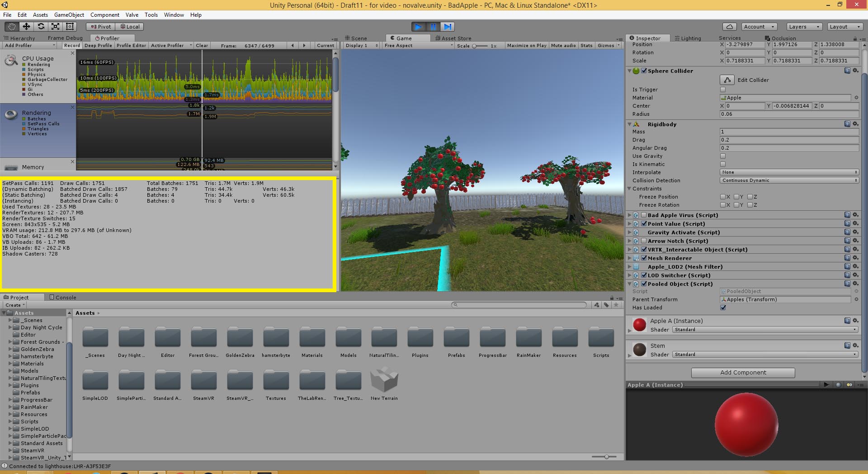Click search by type filter icon

click(597, 305)
